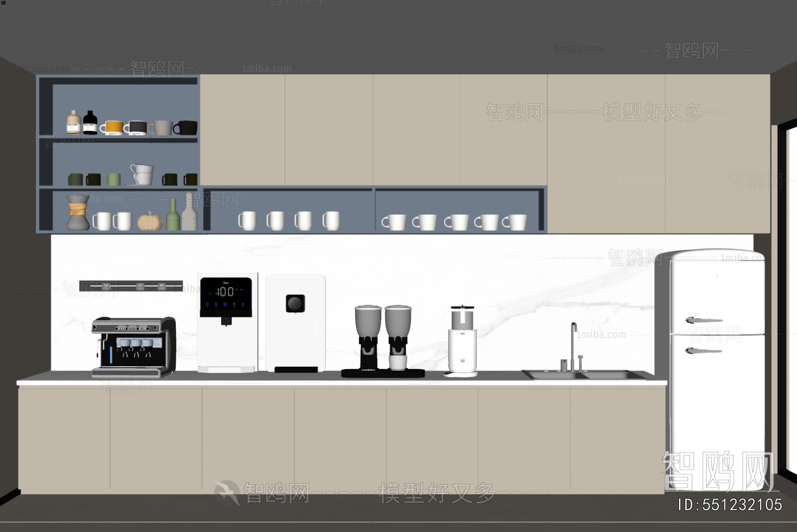Click the plus button on the dispenser screen
The height and width of the screenshot is (532, 797).
tap(246, 291)
